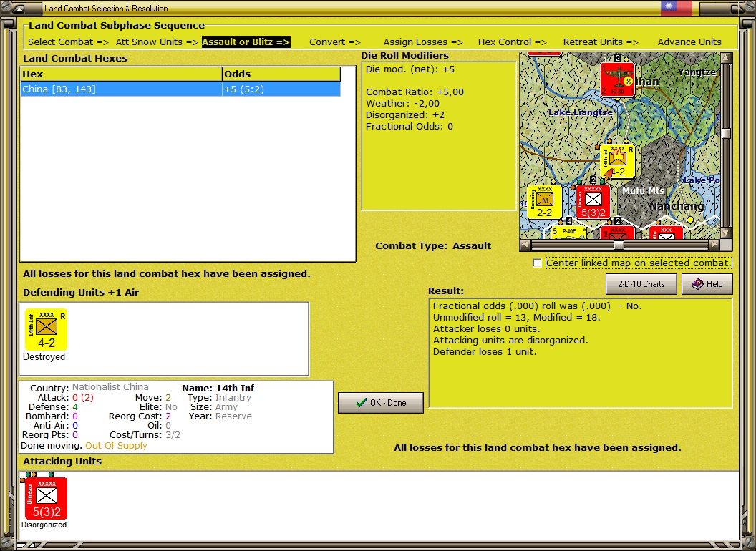Click the Help book icon

click(698, 284)
